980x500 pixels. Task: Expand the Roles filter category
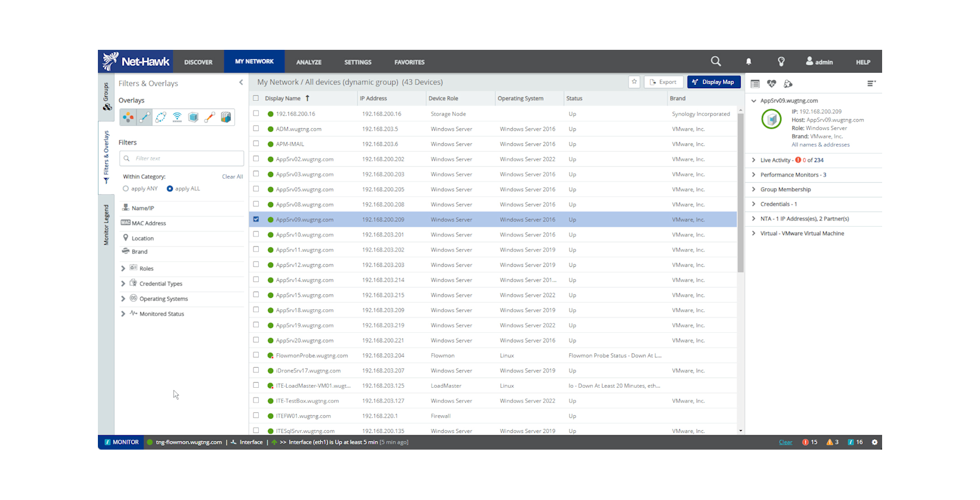pos(123,269)
